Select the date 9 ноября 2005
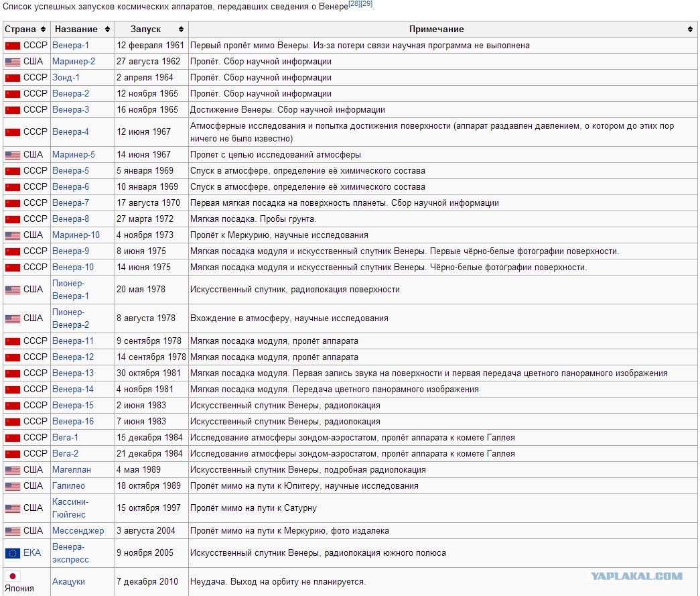 145,552
